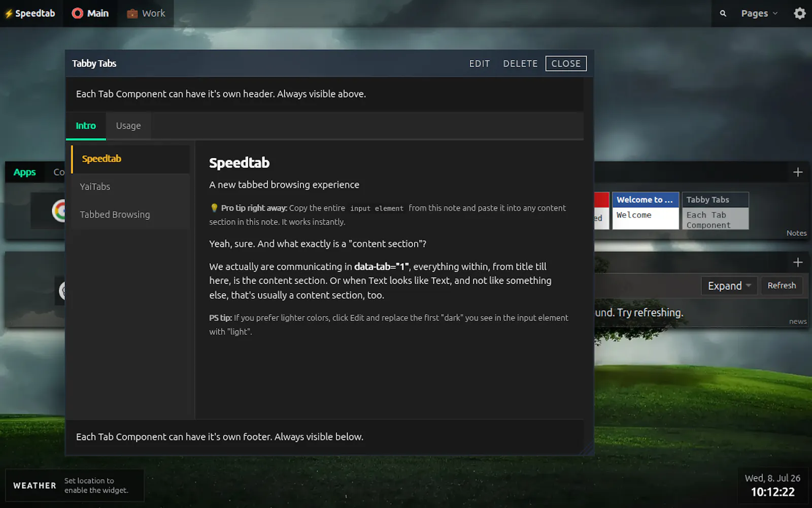Choose the Speedtab vertical tab
Image resolution: width=812 pixels, height=508 pixels.
click(130, 159)
